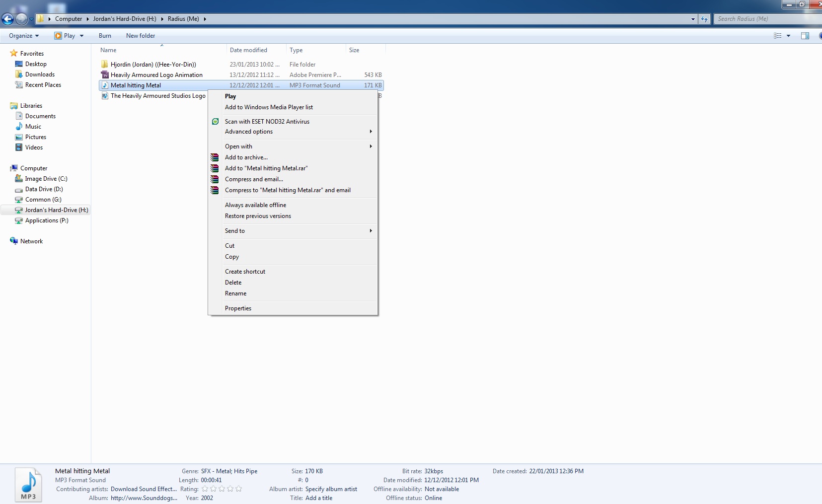The width and height of the screenshot is (822, 504).
Task: Create a New folder
Action: tap(141, 36)
